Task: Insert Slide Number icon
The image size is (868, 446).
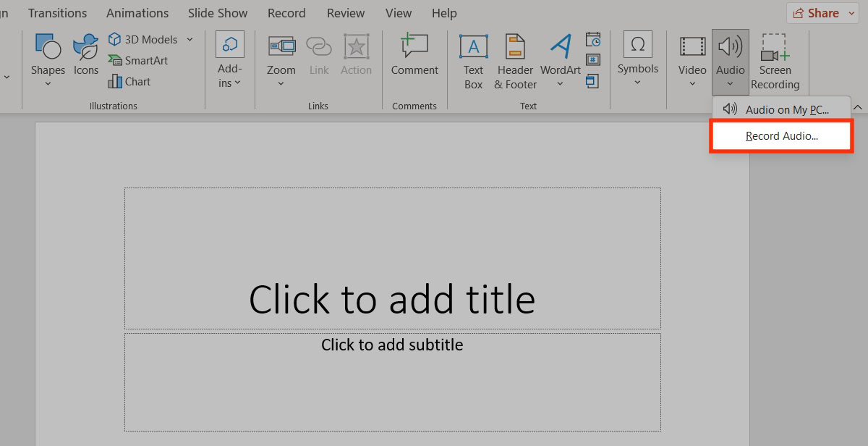Action: point(593,59)
